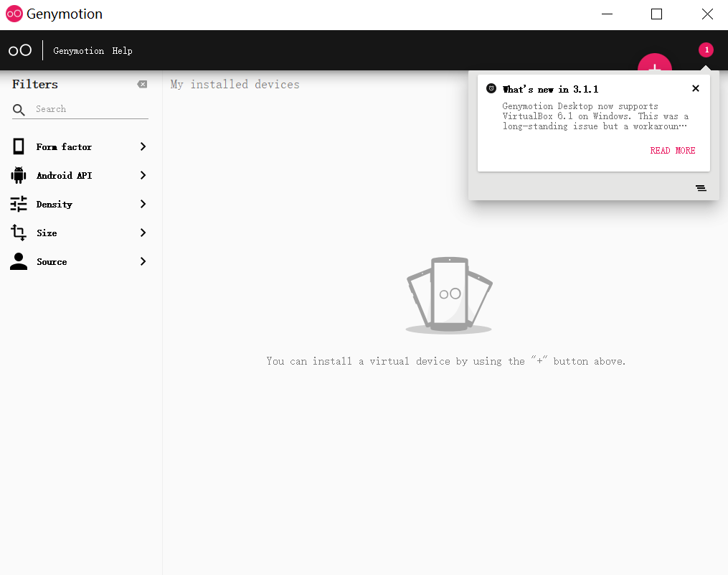The width and height of the screenshot is (728, 575).
Task: Select the Source filter label
Action: point(52,262)
